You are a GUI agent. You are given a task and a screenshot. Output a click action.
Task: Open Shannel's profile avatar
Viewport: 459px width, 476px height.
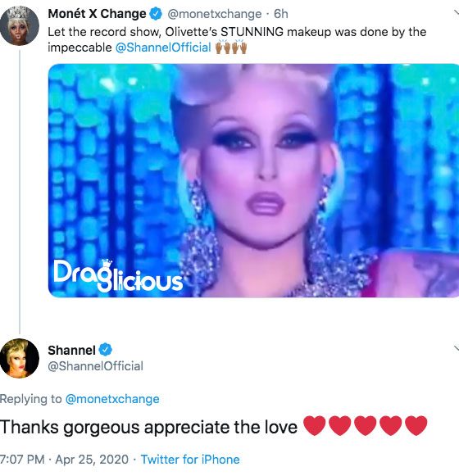[x=20, y=358]
